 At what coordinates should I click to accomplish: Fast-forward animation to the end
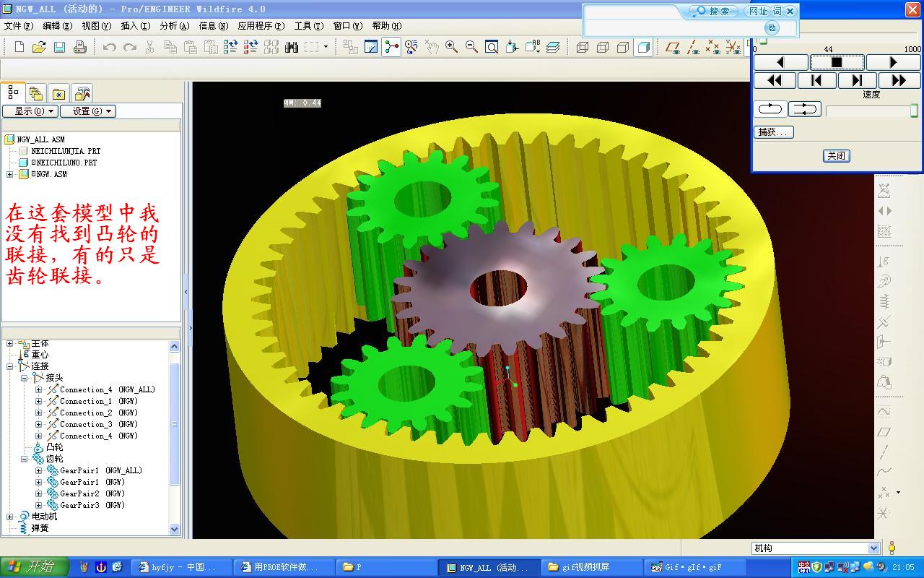click(899, 80)
